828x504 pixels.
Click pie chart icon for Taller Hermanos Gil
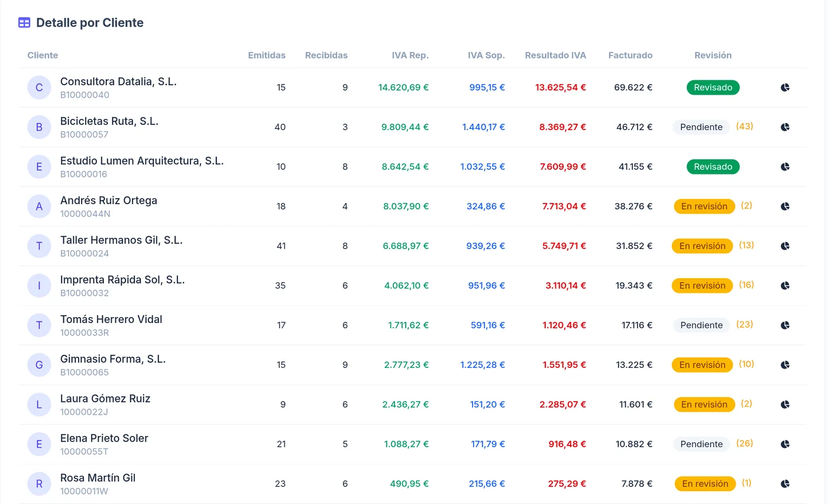785,246
